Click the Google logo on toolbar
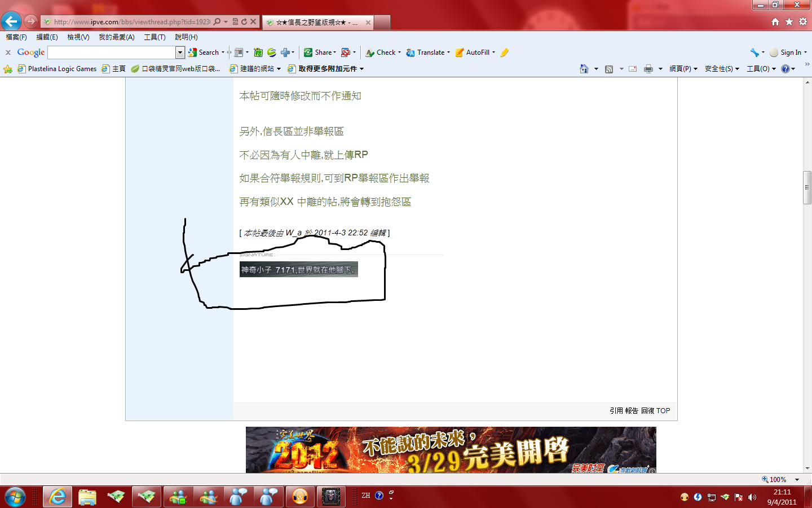The image size is (812, 508). (31, 52)
